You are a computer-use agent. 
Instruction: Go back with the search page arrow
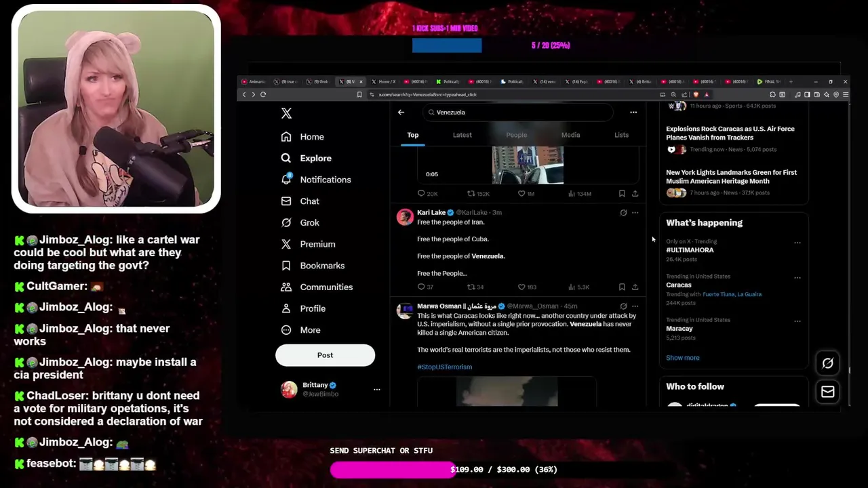pos(401,113)
